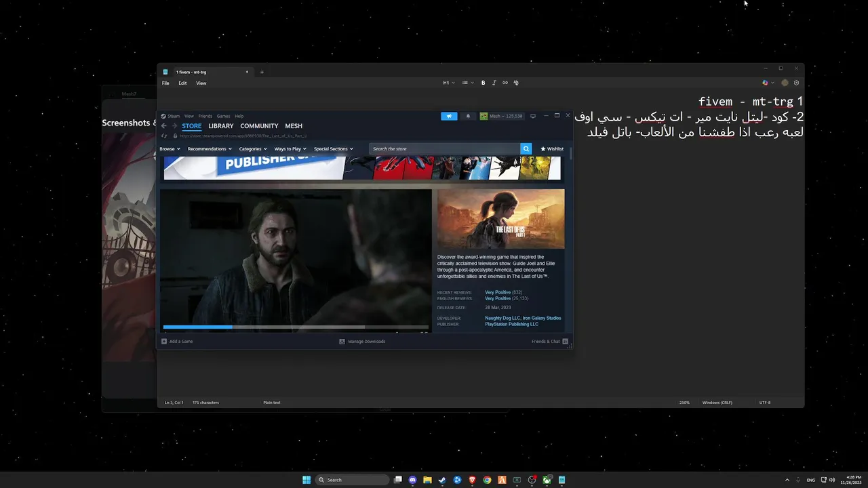Click the Notepad account avatar

pos(785,83)
